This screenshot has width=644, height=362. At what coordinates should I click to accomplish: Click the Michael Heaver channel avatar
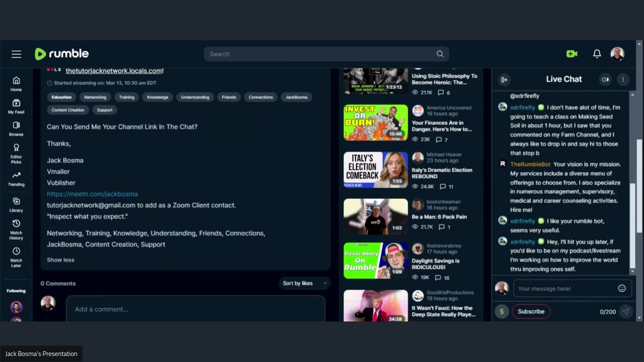pyautogui.click(x=418, y=158)
